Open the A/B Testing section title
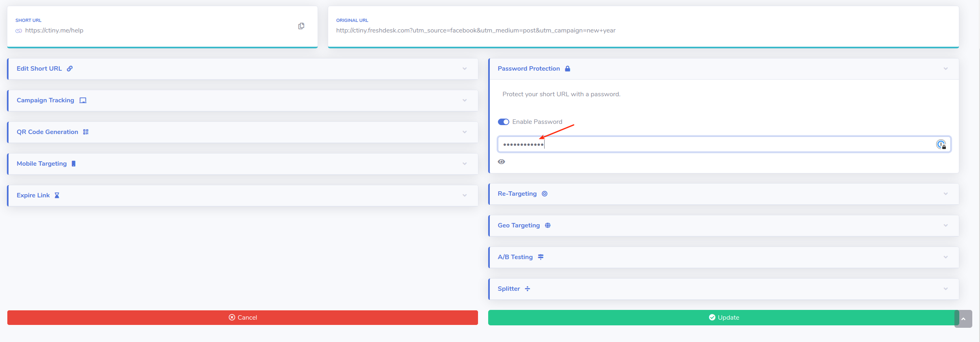Image resolution: width=980 pixels, height=342 pixels. (x=515, y=257)
